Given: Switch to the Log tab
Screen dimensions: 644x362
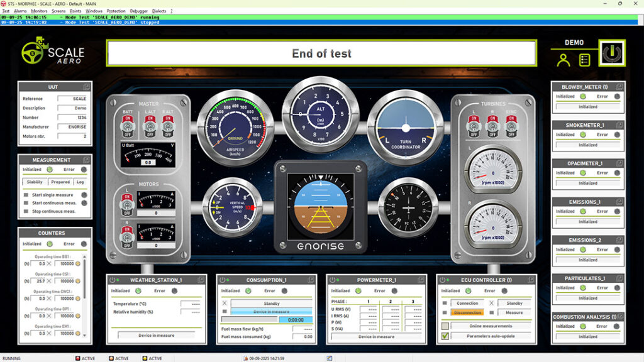Looking at the screenshot, I should pos(80,182).
